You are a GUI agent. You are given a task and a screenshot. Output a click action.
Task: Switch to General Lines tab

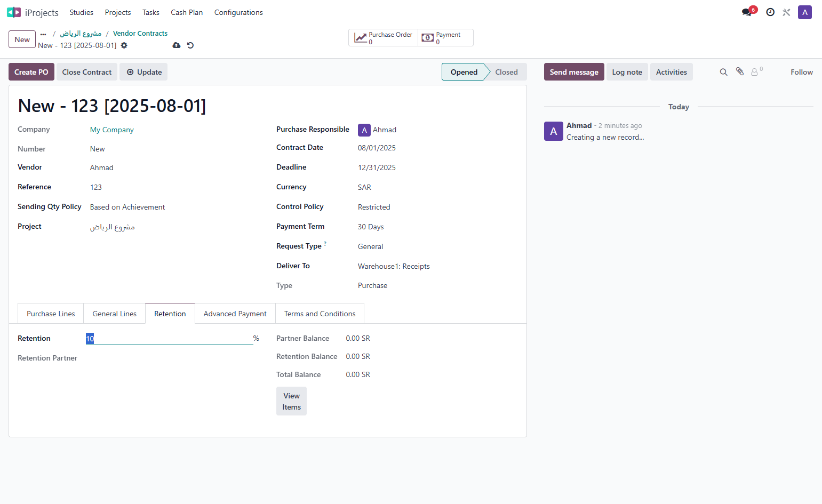115,314
